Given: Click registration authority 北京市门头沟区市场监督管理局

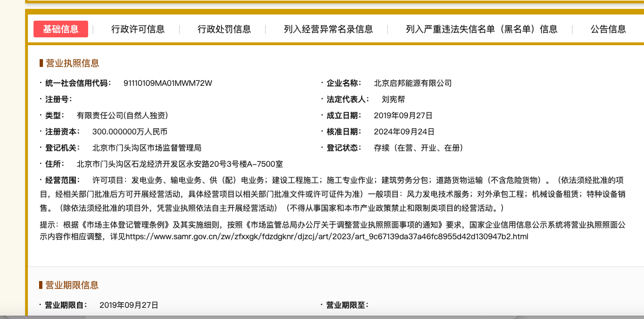Looking at the screenshot, I should 147,148.
